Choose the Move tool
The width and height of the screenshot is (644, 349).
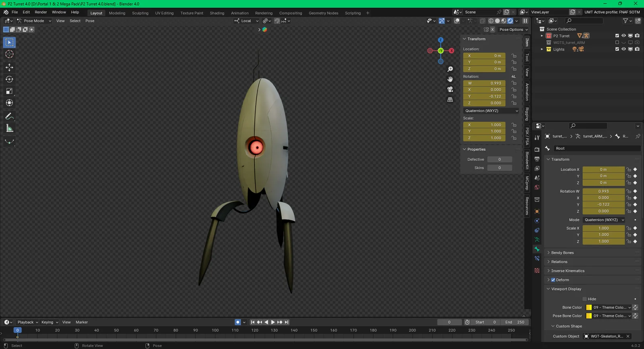tap(9, 67)
